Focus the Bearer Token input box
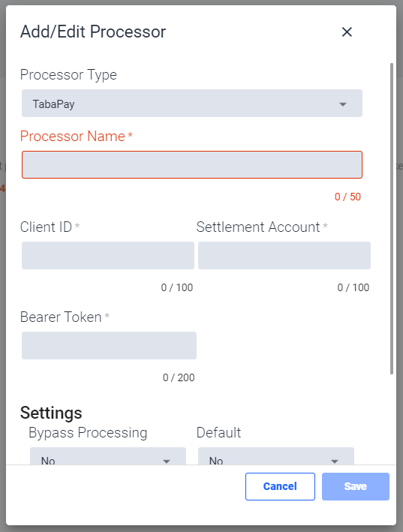 110,345
